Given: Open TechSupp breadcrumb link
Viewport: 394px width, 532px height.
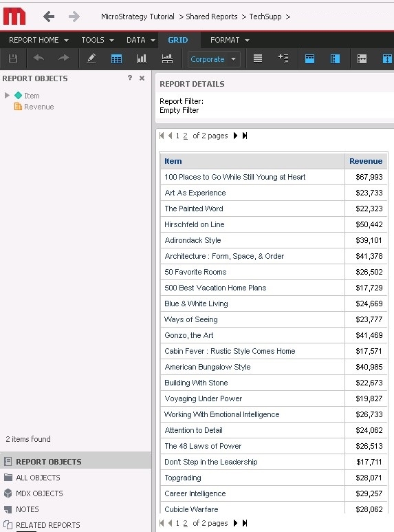Looking at the screenshot, I should [265, 17].
